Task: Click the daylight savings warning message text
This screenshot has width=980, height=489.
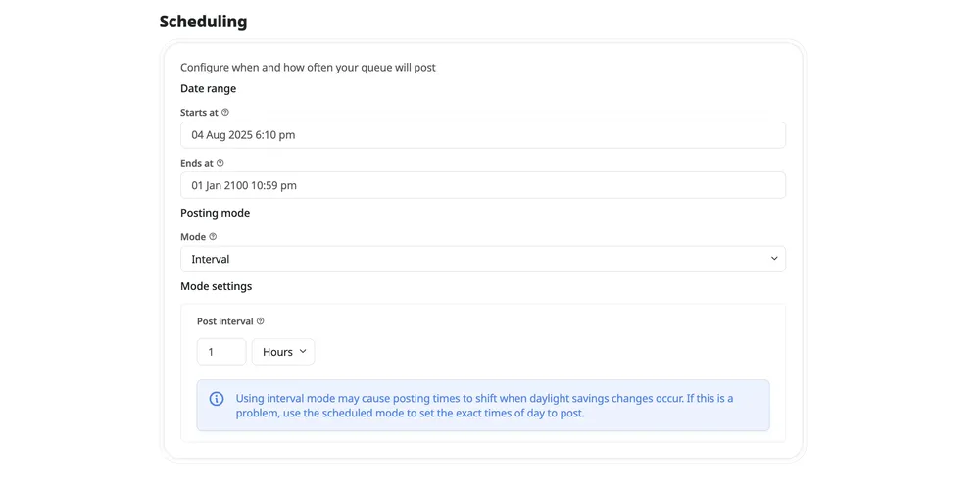Action: pyautogui.click(x=484, y=405)
